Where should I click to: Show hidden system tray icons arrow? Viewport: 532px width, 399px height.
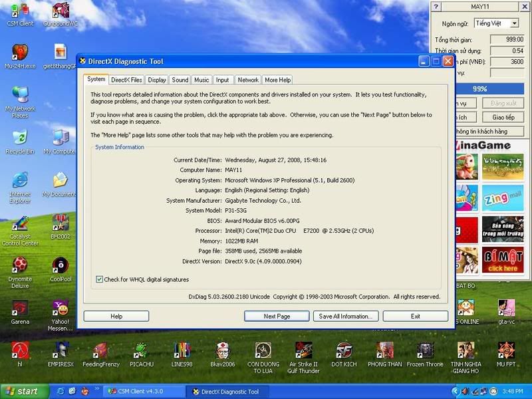tap(455, 392)
